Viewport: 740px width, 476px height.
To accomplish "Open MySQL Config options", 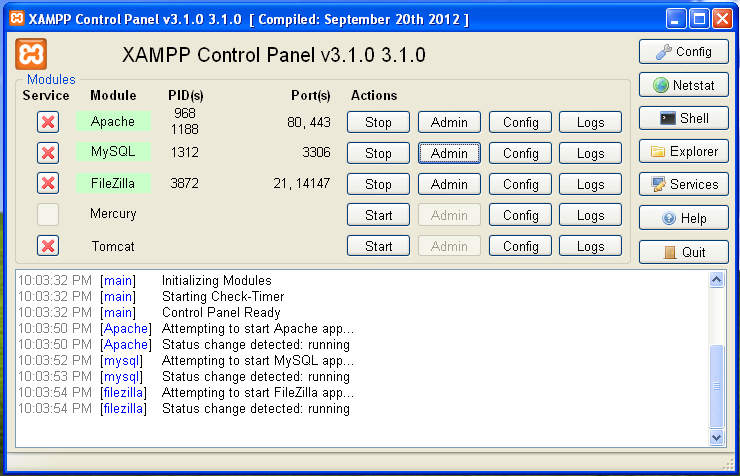I will [x=520, y=153].
